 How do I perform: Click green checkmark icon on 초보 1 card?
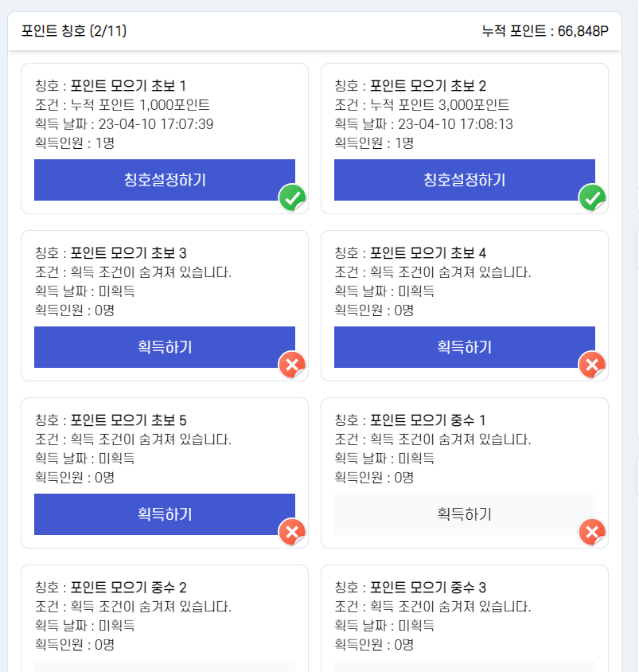[x=292, y=197]
